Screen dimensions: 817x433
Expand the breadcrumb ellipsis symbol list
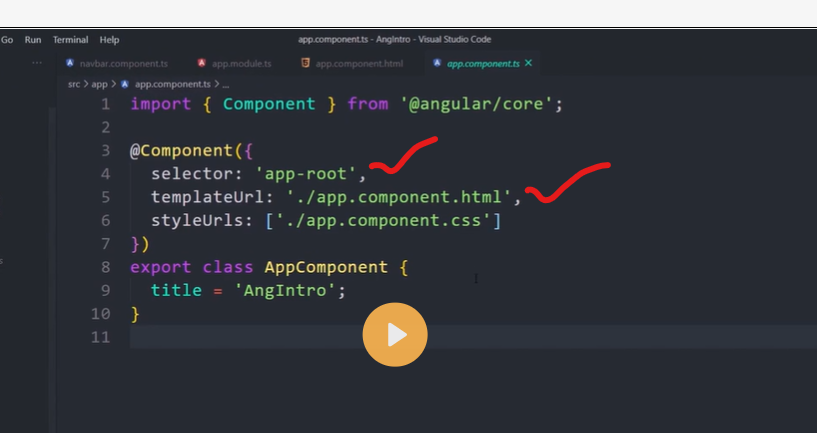pos(224,85)
